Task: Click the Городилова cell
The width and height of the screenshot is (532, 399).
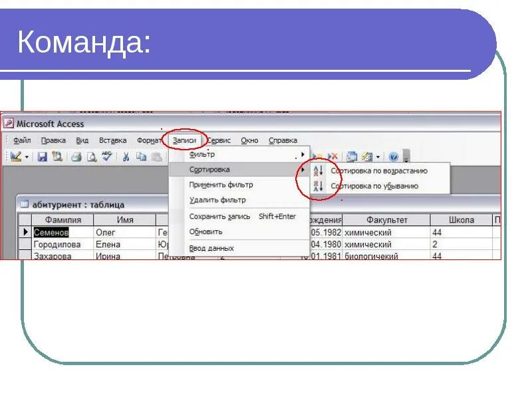Action: pos(63,244)
